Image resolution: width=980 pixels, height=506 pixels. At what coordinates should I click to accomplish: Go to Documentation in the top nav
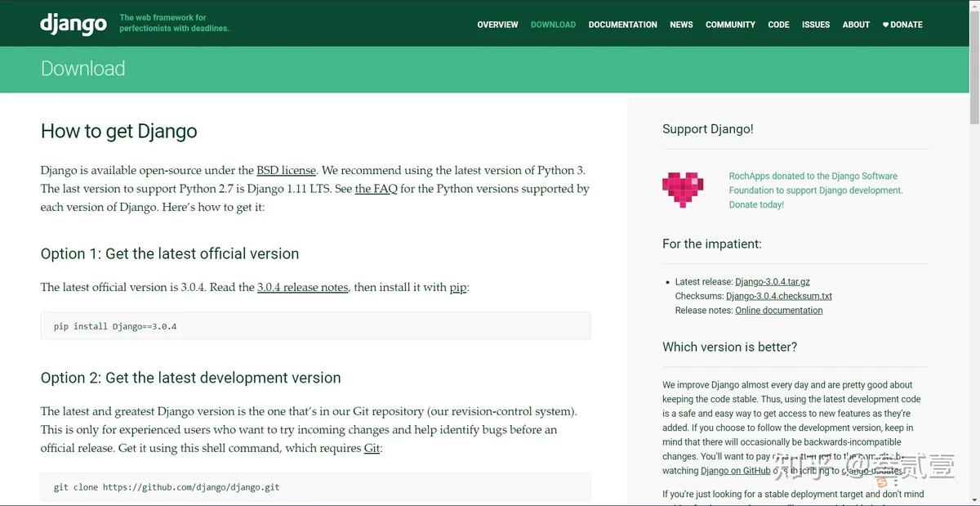622,25
